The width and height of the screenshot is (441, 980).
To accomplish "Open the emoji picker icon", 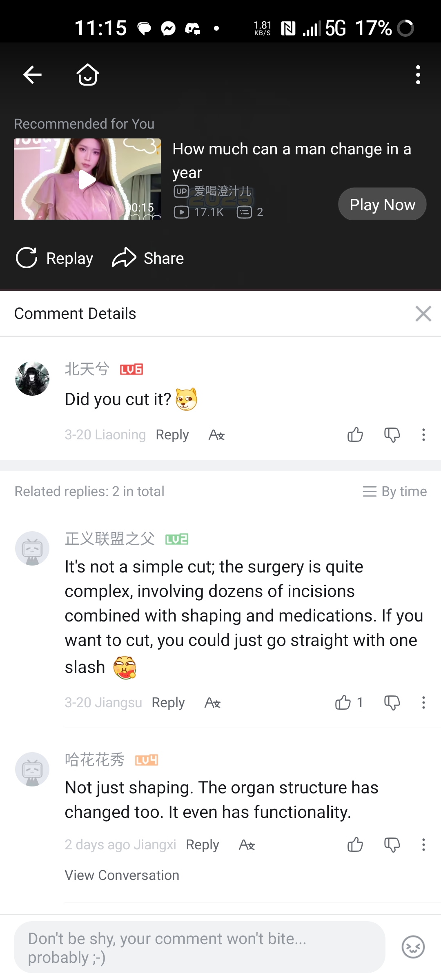I will tap(413, 947).
